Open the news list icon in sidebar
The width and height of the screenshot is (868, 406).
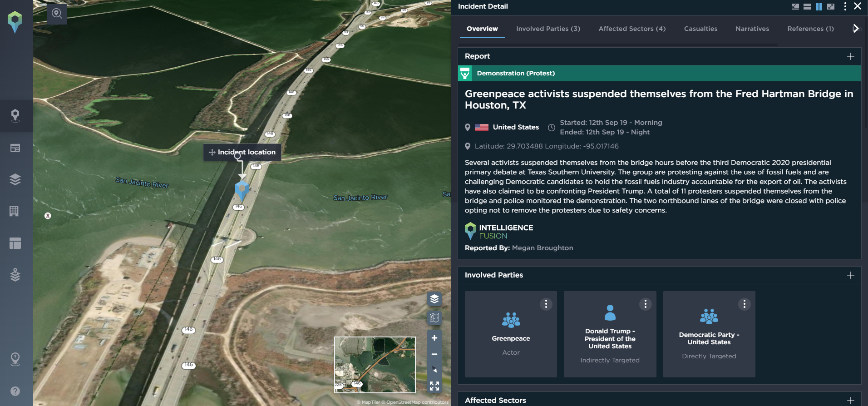click(15, 148)
